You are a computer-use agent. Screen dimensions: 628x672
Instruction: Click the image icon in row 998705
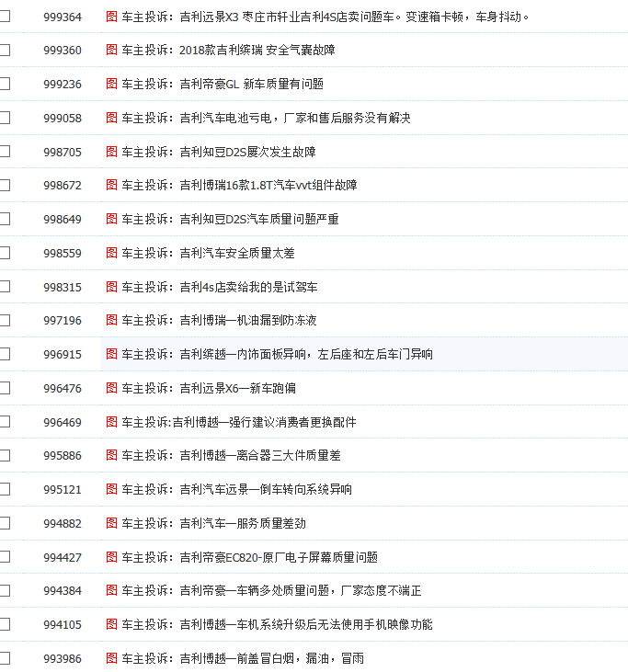tap(111, 152)
